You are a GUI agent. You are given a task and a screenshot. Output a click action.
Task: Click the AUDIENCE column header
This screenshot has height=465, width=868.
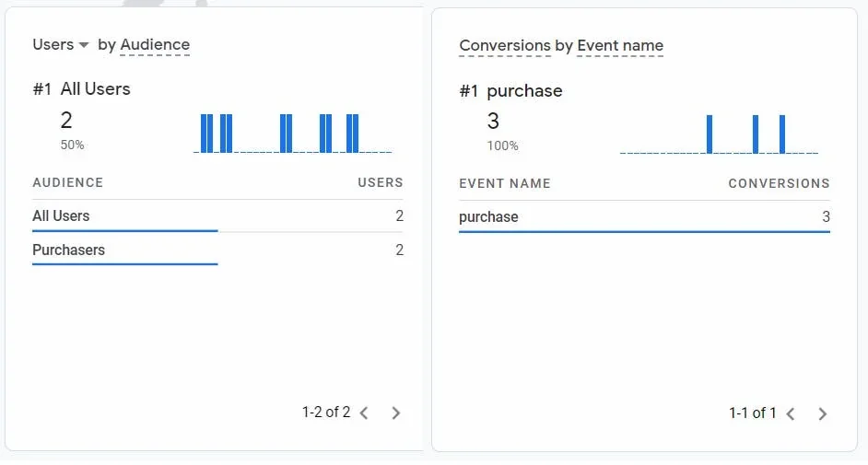tap(67, 182)
